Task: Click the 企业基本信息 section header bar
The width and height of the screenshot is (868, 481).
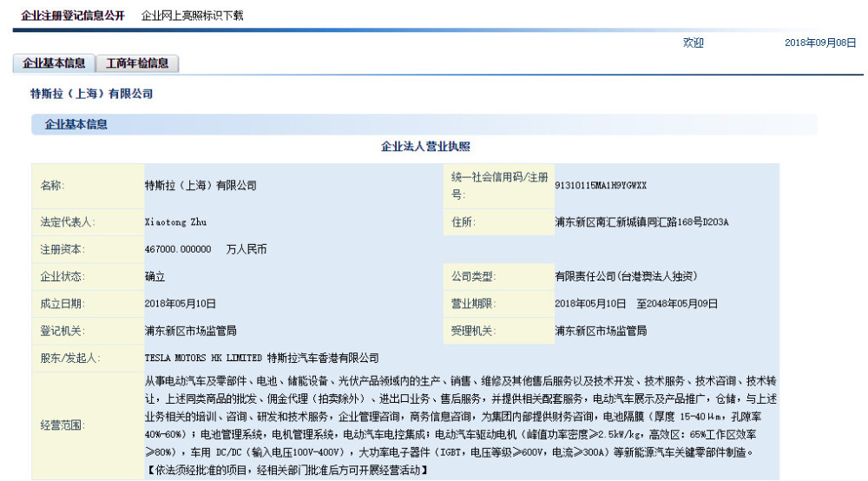Action: click(x=424, y=124)
